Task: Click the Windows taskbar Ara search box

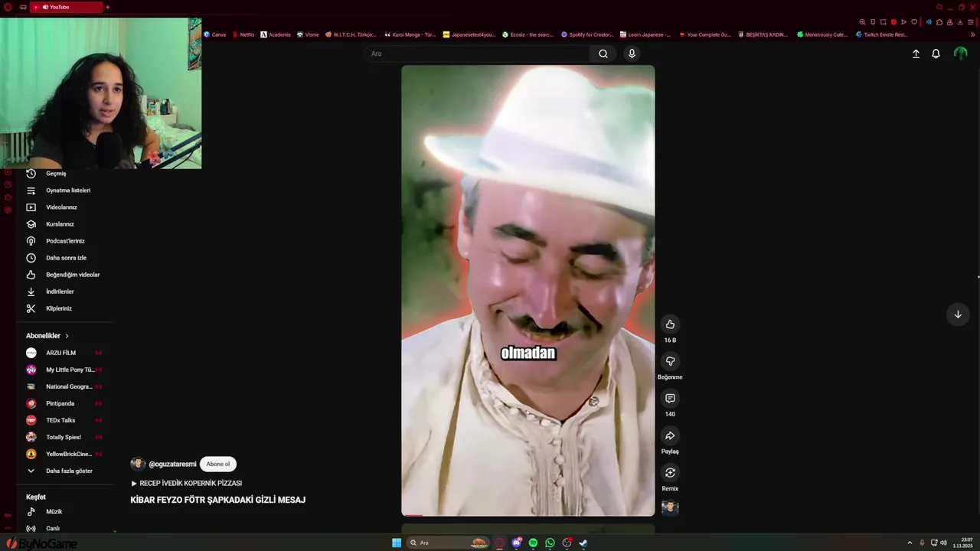Action: coord(449,543)
